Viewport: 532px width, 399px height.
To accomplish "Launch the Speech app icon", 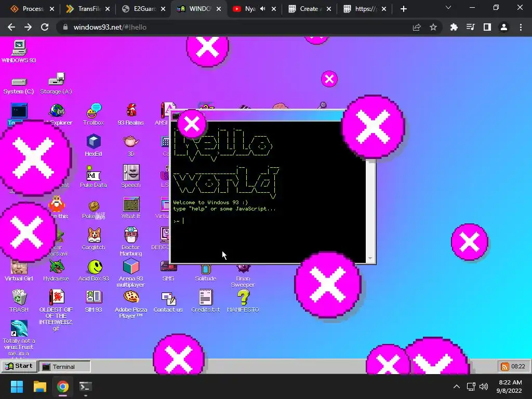I will 131,177.
